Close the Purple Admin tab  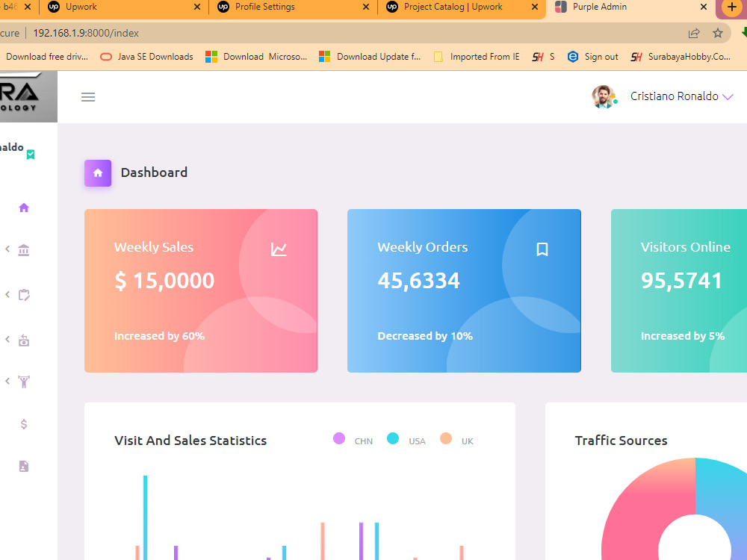pyautogui.click(x=703, y=7)
